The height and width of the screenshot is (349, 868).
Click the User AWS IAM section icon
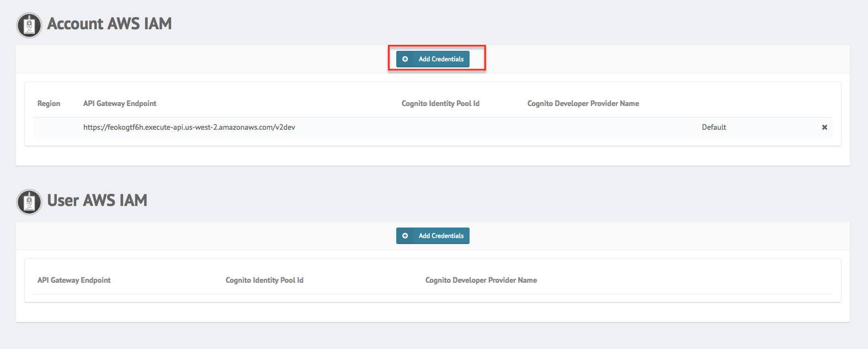29,202
